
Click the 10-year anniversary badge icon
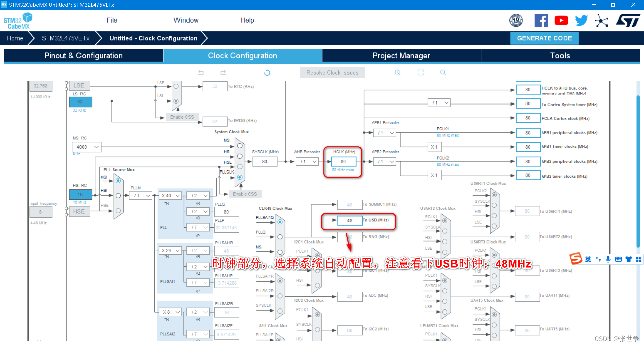[516, 21]
